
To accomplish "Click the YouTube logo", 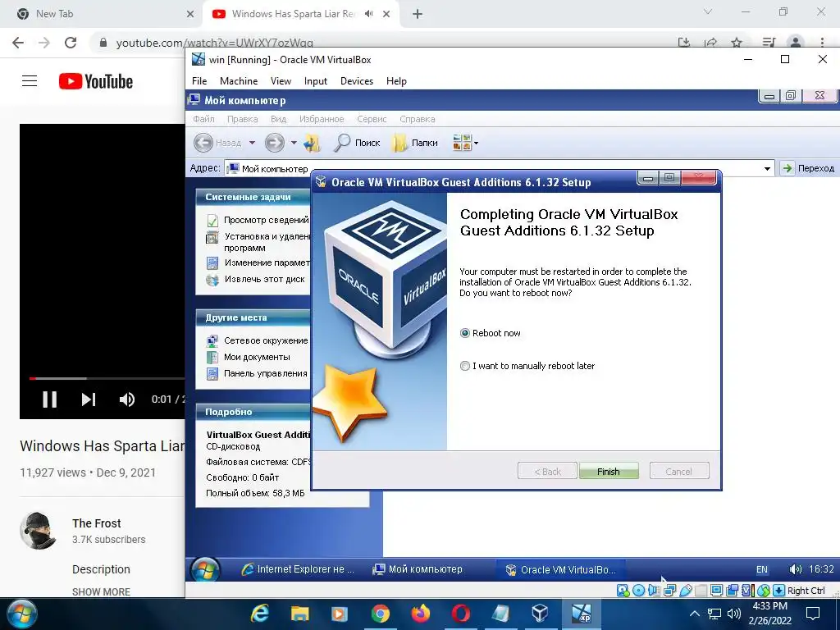I will [96, 81].
